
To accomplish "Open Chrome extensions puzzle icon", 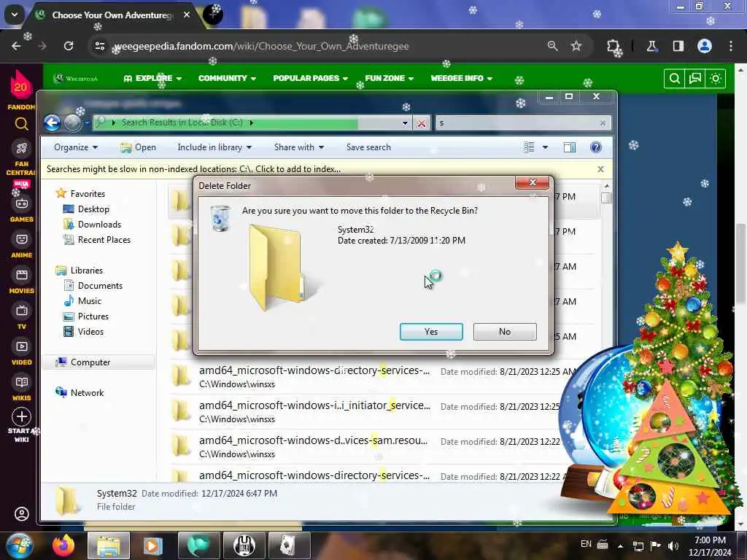I will tap(613, 46).
